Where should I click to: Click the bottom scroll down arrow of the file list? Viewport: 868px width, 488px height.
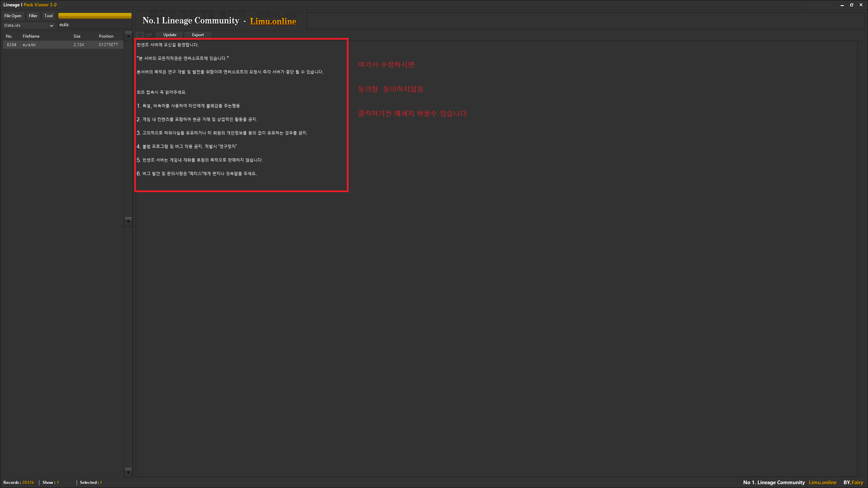point(128,472)
